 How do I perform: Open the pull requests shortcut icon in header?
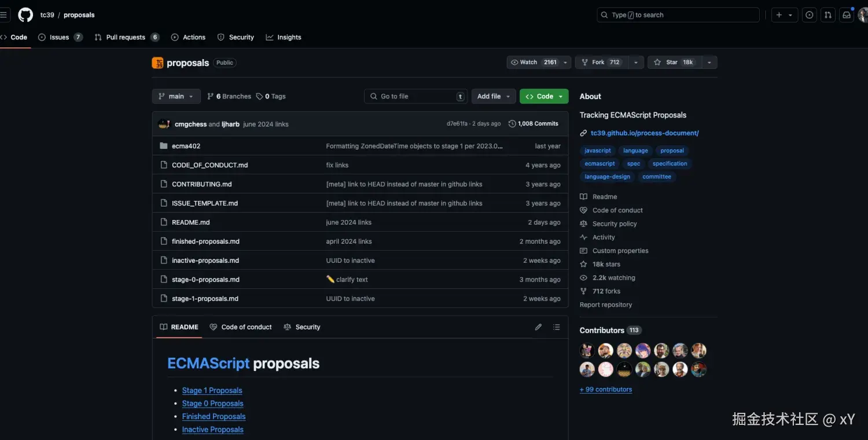pyautogui.click(x=828, y=15)
